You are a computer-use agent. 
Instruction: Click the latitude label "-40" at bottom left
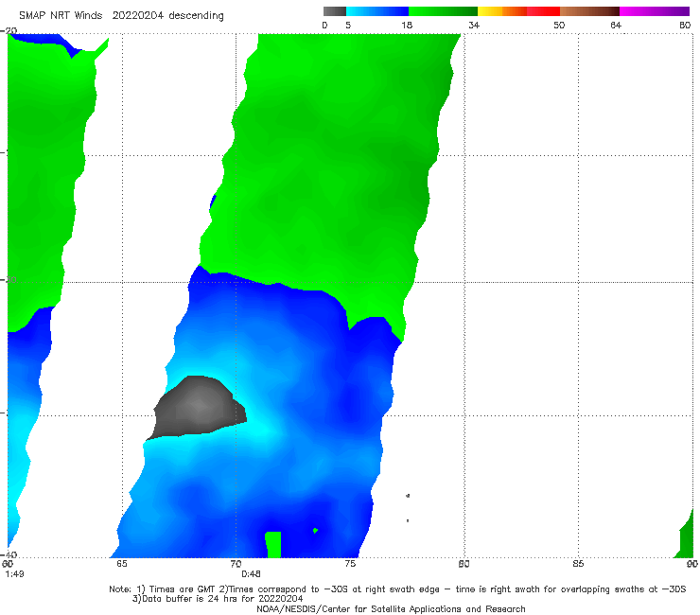9,554
